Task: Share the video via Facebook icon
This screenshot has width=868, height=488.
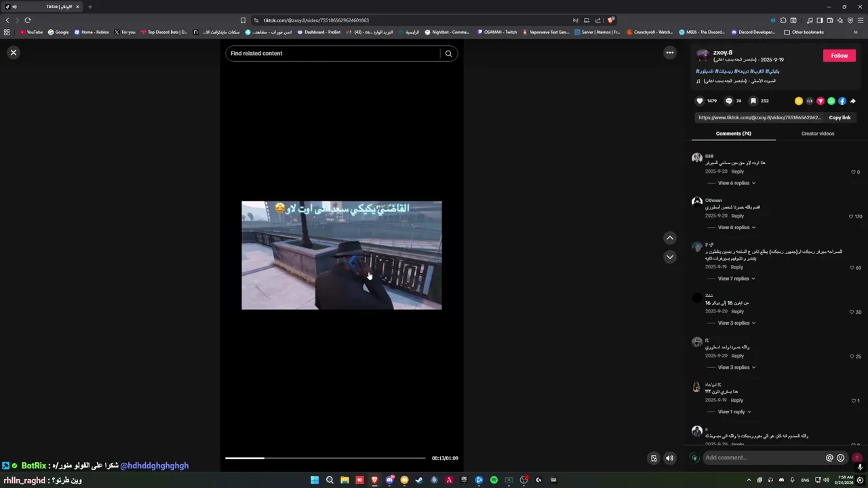Action: pos(842,101)
